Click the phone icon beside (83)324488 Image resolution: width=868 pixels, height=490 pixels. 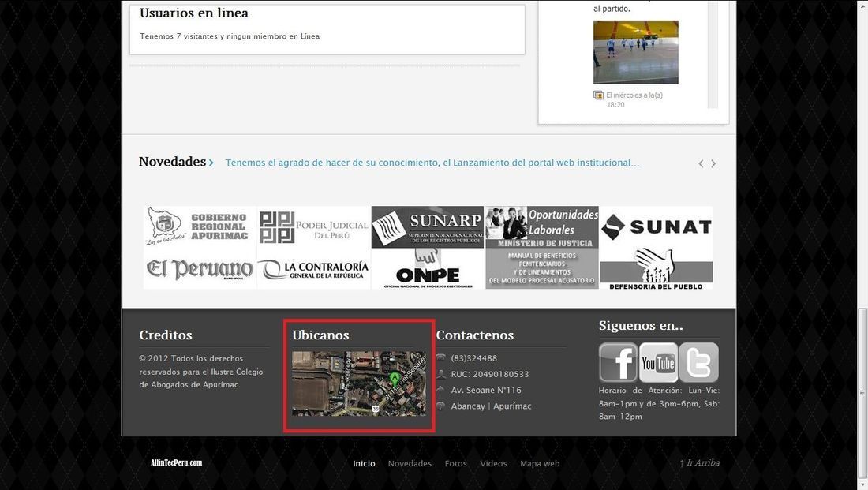click(x=440, y=357)
